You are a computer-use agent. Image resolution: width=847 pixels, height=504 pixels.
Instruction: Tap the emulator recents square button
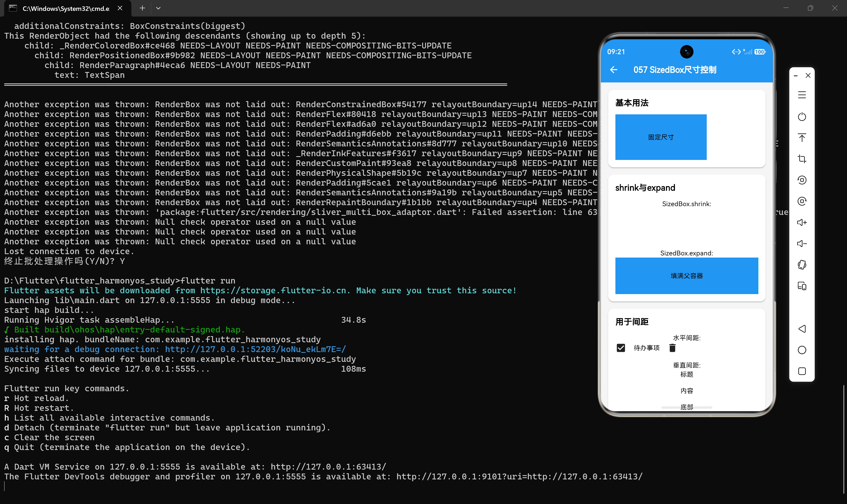802,371
